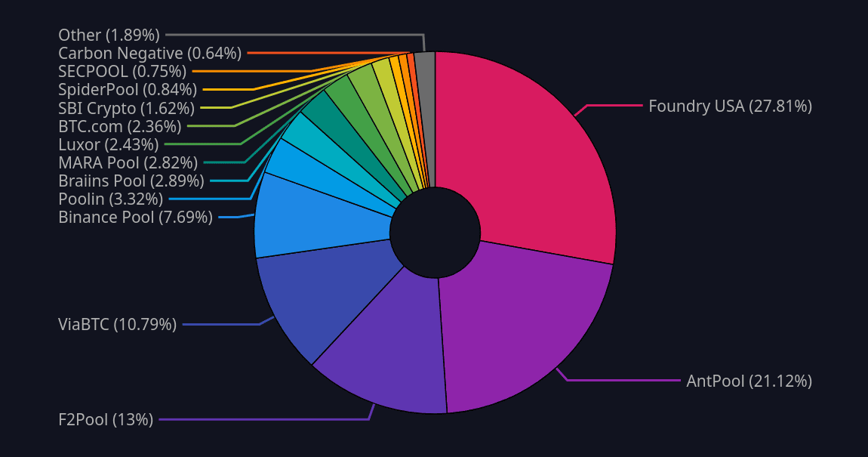The height and width of the screenshot is (457, 868).
Task: Click the AntPool (21.12%) label
Action: [749, 381]
